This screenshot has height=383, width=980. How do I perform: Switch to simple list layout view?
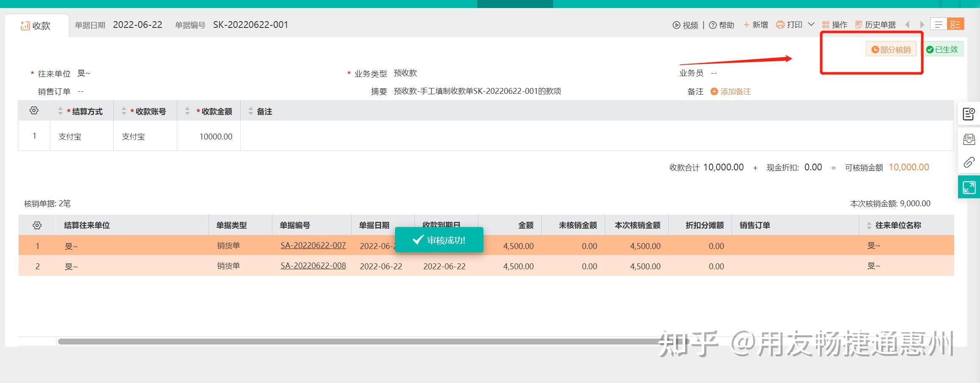click(x=939, y=25)
